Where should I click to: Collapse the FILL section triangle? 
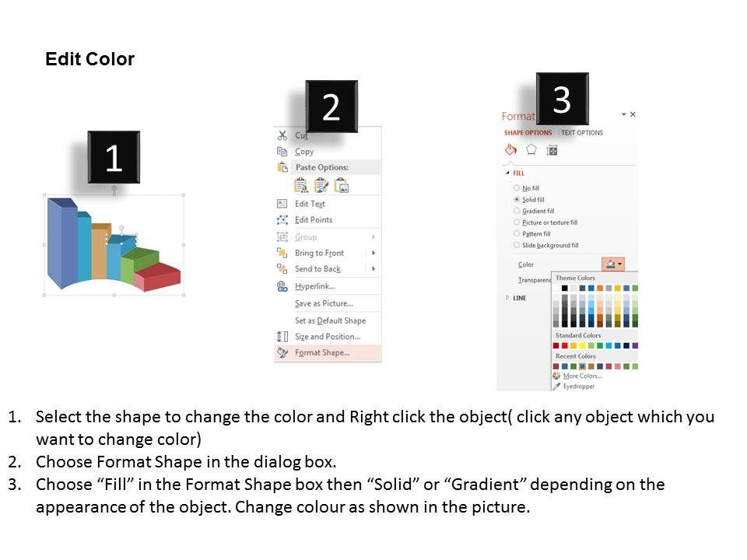508,173
